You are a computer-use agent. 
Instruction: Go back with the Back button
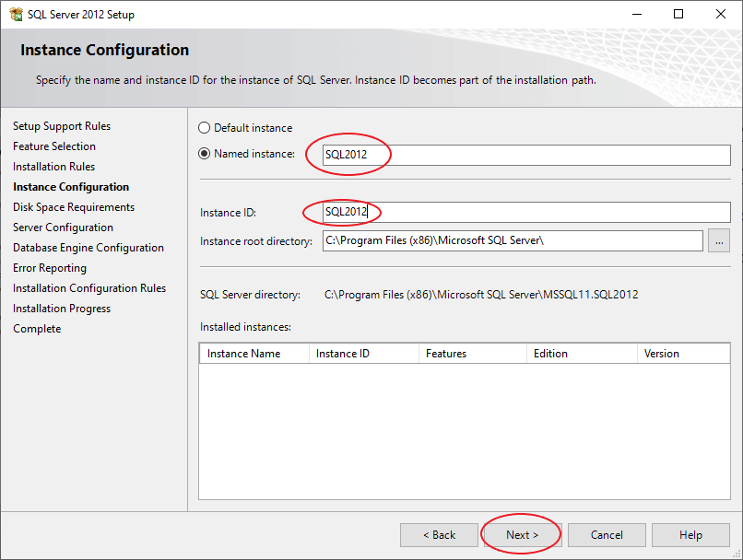(x=439, y=535)
